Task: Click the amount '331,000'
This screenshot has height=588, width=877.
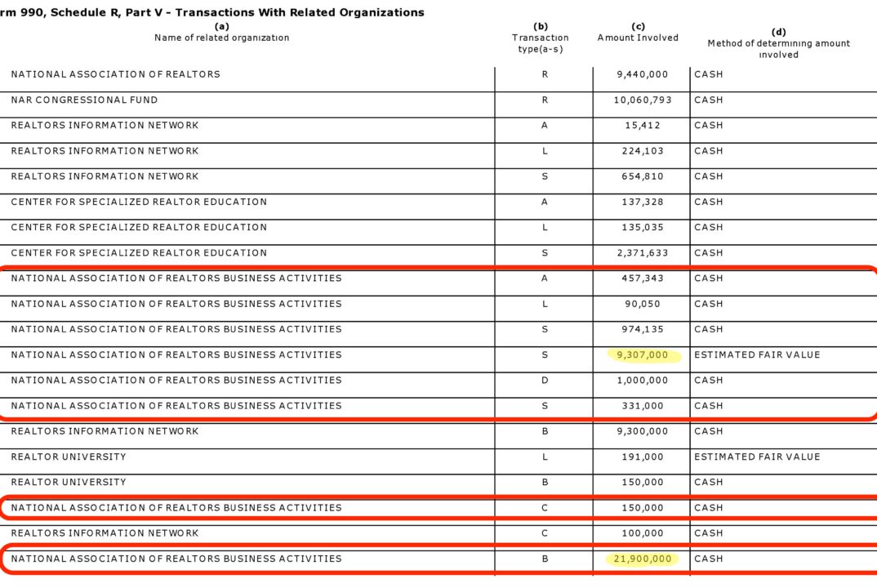Action: click(x=642, y=406)
